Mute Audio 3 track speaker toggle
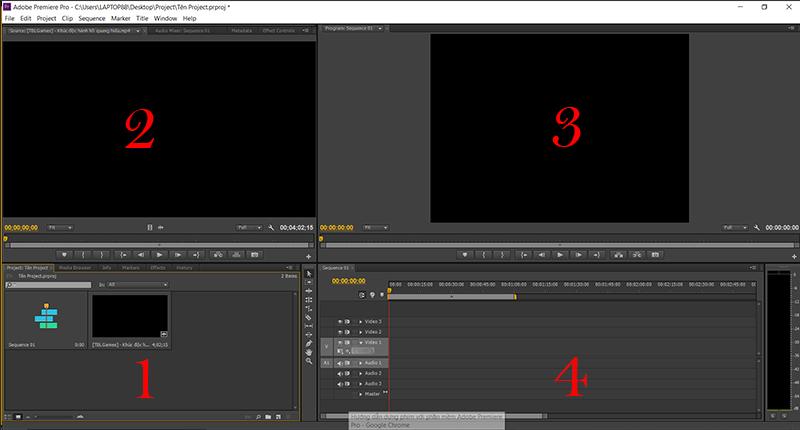Viewport: 800px width, 430px height. click(x=340, y=384)
